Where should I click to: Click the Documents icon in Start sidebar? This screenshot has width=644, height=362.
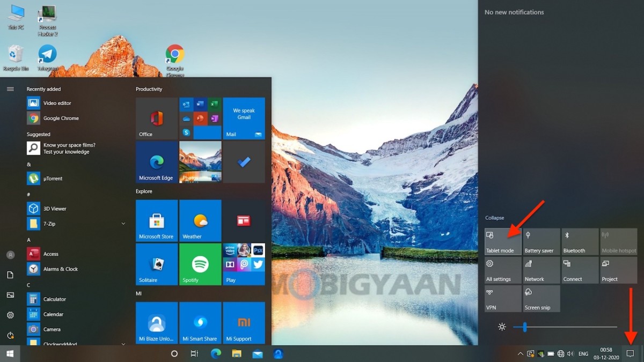point(10,275)
